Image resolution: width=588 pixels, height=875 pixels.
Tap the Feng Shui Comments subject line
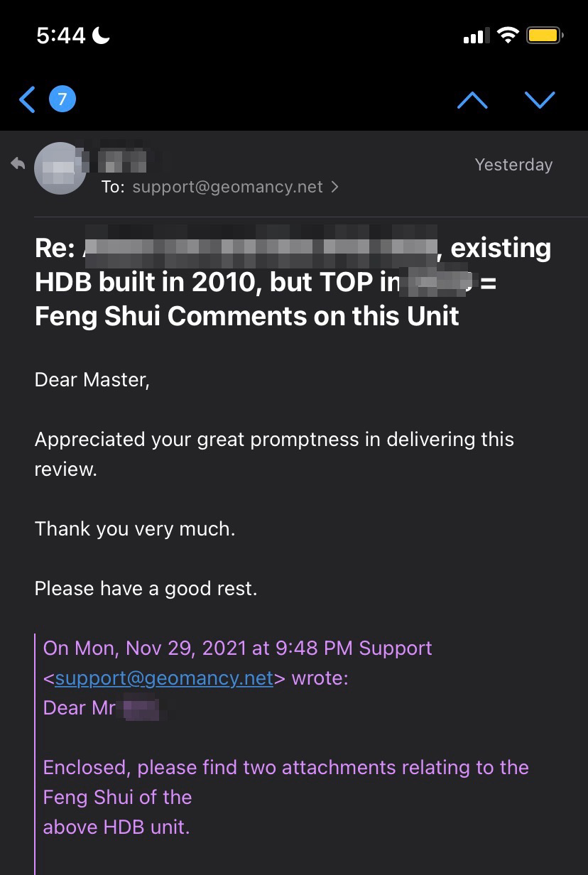point(247,315)
